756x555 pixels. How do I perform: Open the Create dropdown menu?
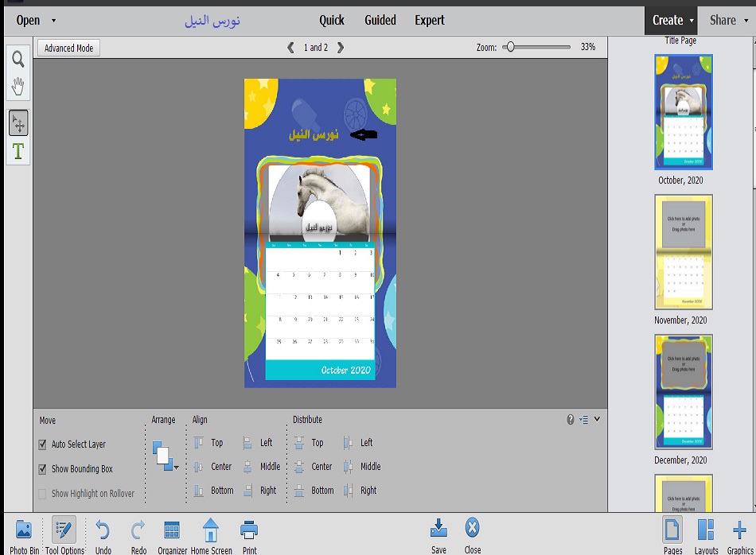point(672,21)
